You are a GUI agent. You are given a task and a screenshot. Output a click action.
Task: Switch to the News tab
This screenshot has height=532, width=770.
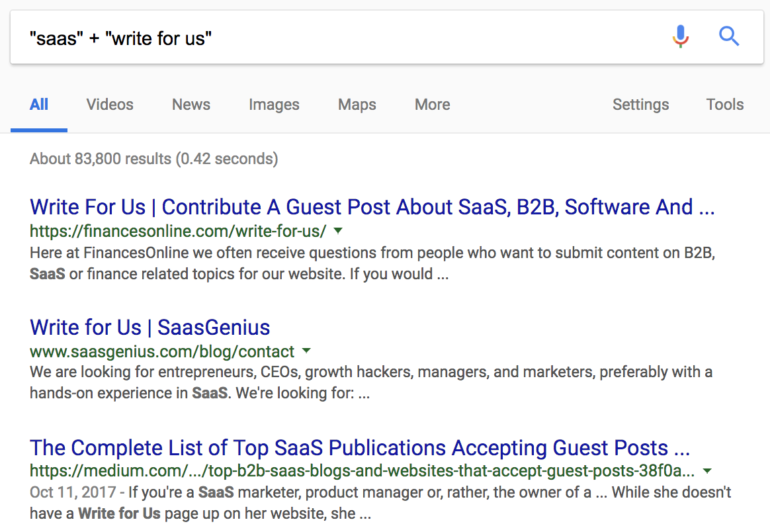tap(191, 104)
